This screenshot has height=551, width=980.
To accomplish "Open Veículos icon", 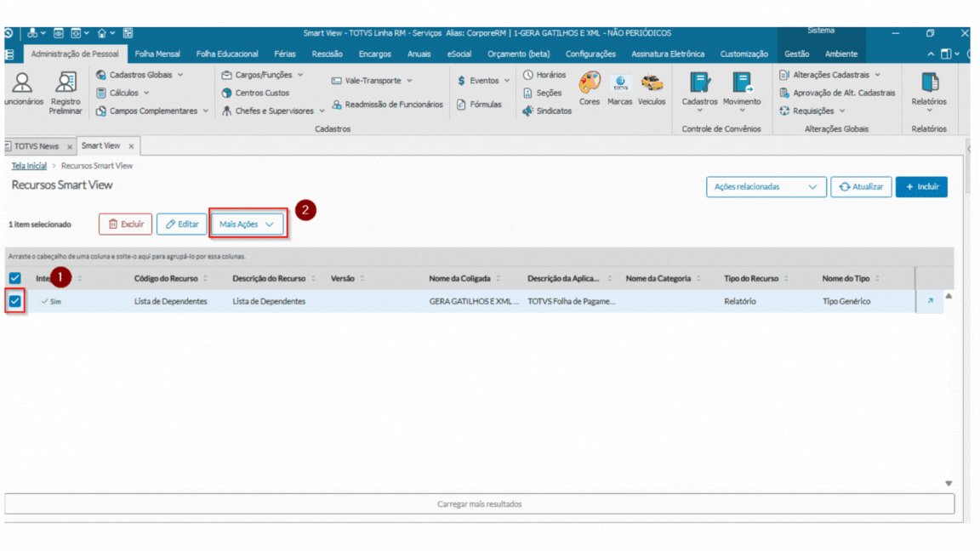I will pos(652,88).
